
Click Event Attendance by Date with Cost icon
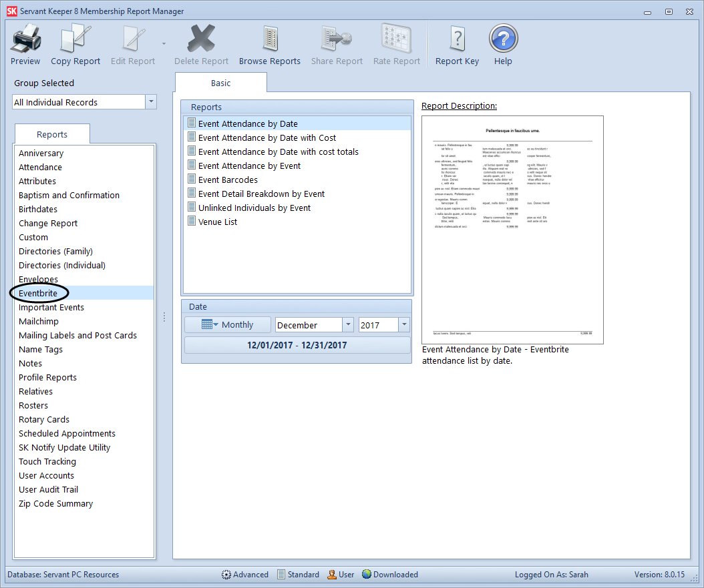point(192,137)
